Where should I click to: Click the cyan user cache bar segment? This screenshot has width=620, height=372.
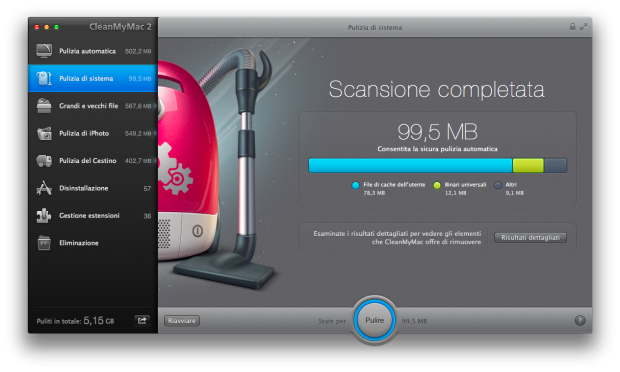410,165
